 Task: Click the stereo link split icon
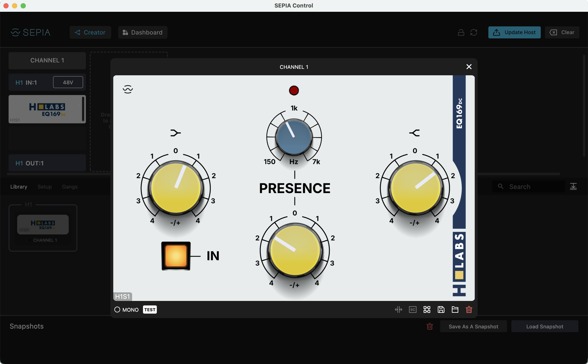(398, 310)
